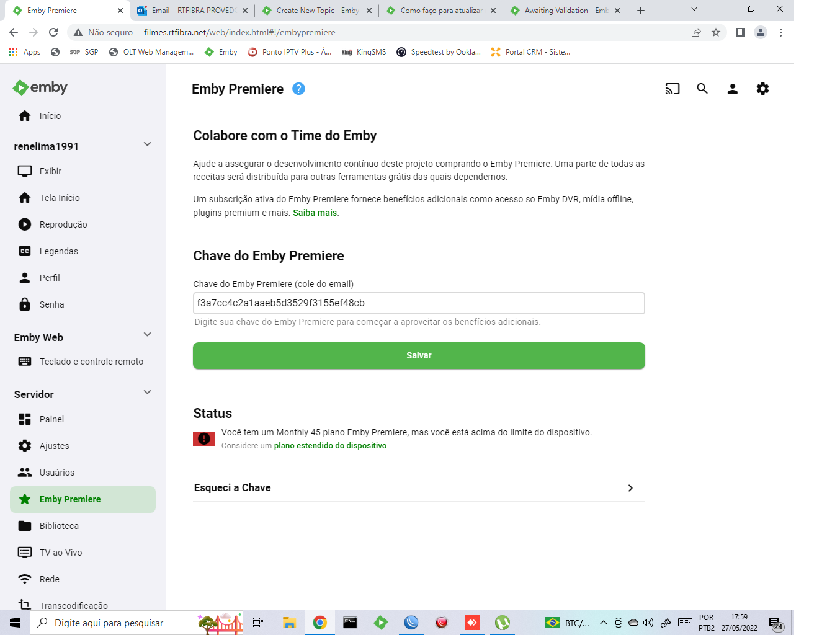Bookmark this page with the star
Viewport: 840px width, 635px height.
[716, 32]
